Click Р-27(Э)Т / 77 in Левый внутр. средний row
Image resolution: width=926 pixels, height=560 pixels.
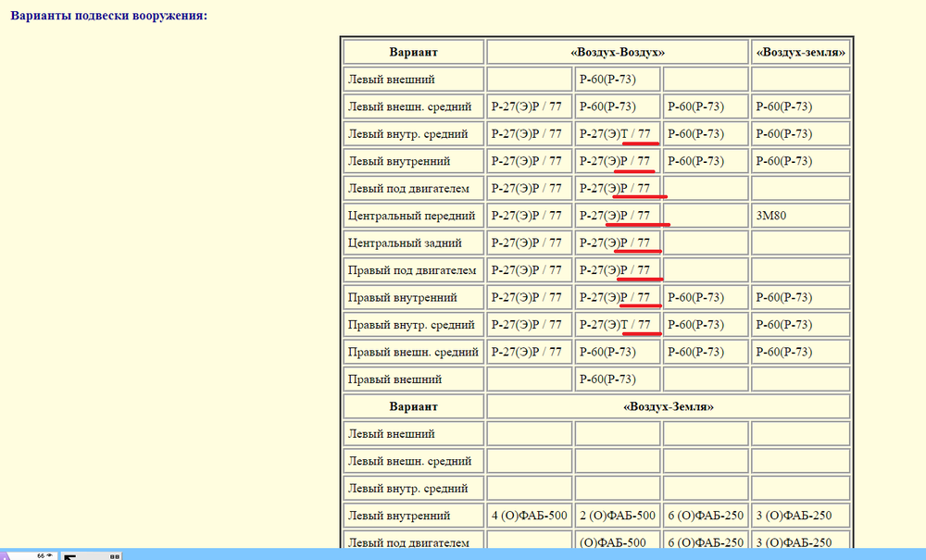pyautogui.click(x=618, y=134)
